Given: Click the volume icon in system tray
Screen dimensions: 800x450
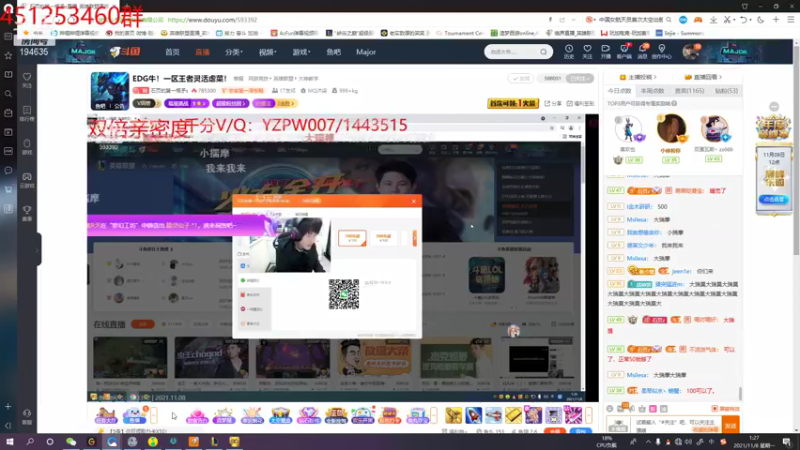Looking at the screenshot, I should [x=689, y=442].
